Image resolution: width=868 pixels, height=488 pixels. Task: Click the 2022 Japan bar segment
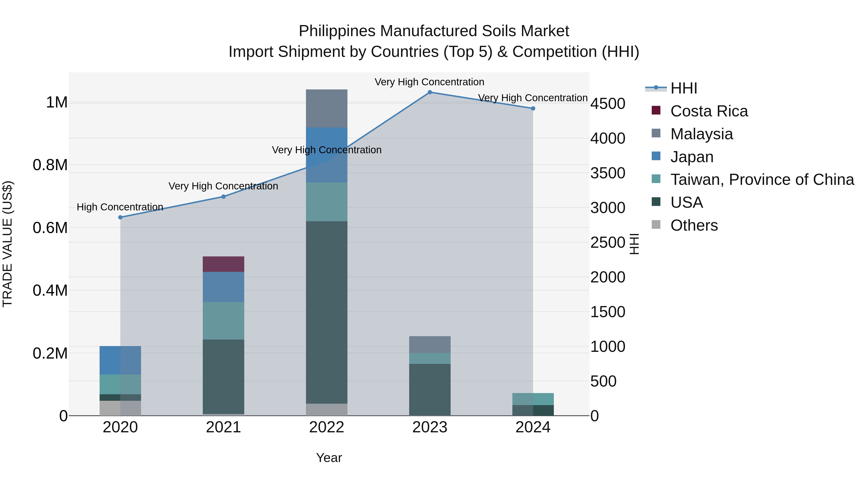[326, 155]
